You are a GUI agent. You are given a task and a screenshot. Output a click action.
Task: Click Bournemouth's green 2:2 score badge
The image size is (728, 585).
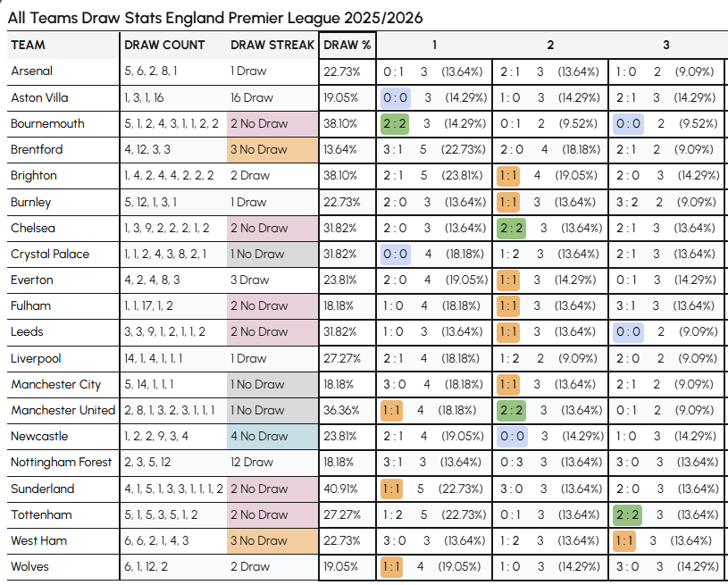click(395, 123)
